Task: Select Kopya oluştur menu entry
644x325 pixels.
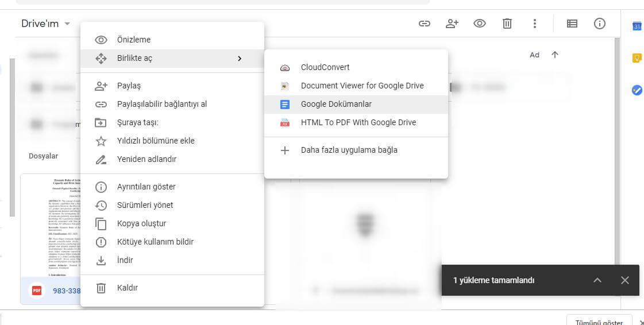Action: tap(172, 223)
